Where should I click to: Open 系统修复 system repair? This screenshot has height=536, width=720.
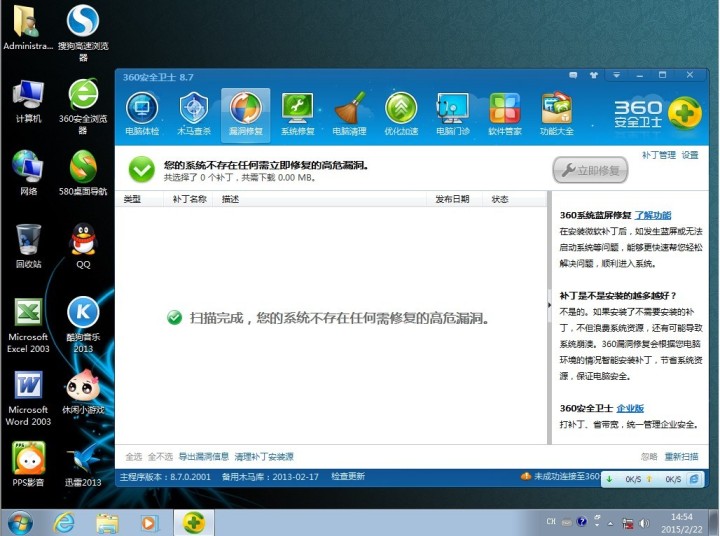pos(298,114)
